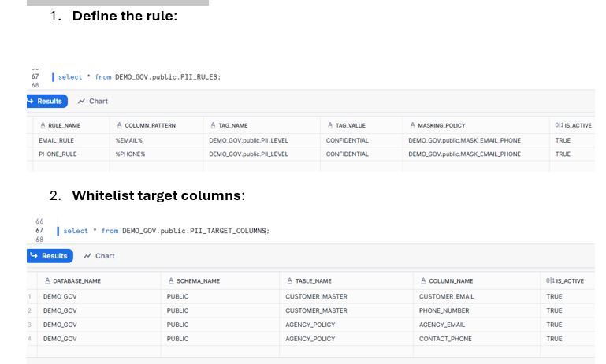Screen dimensions: 606x364
Task: Click the PII_TARGET_COLUMNS select query line
Action: click(166, 231)
